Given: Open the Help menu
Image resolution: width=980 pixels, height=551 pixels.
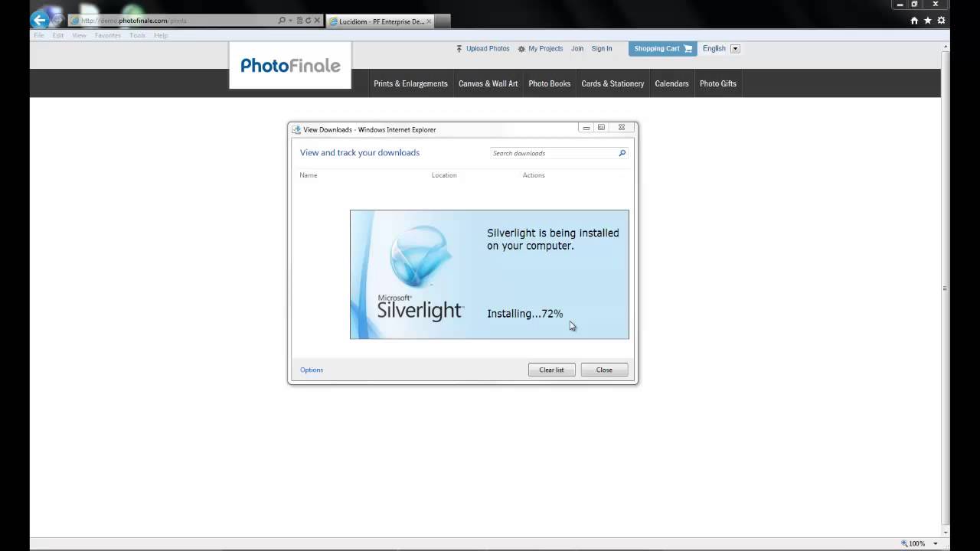Looking at the screenshot, I should tap(161, 35).
